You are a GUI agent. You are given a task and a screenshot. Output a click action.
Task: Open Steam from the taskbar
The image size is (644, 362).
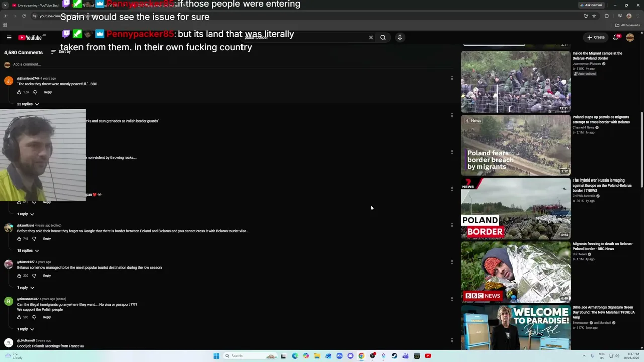[x=394, y=356]
